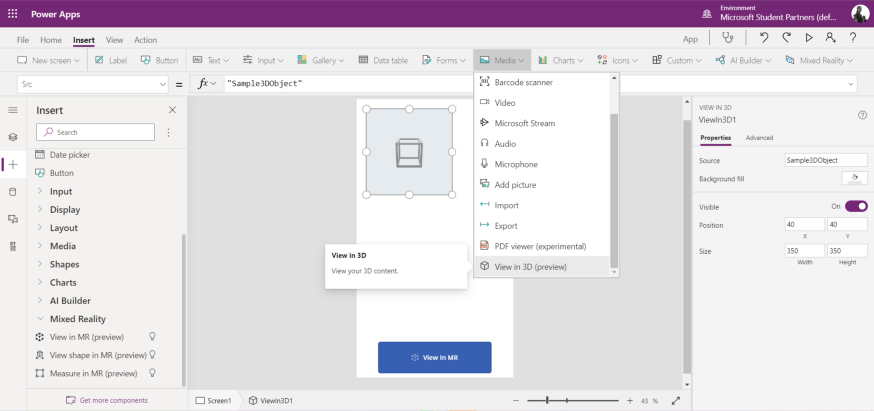Insert a Label control

point(111,60)
